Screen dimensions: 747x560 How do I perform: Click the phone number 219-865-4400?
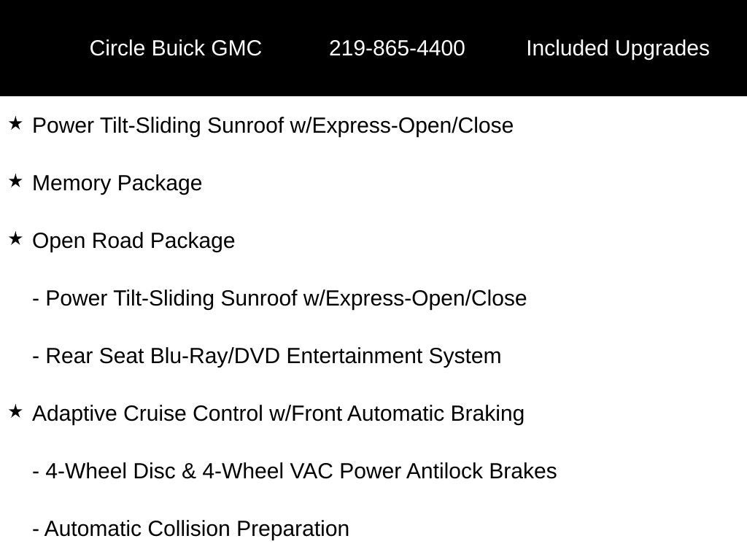tap(397, 48)
